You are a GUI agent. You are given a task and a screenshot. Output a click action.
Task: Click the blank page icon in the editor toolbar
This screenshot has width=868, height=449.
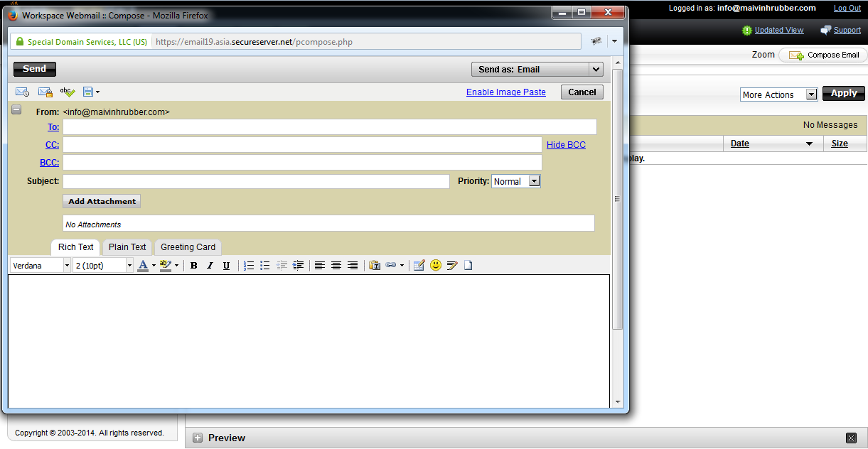coord(468,266)
